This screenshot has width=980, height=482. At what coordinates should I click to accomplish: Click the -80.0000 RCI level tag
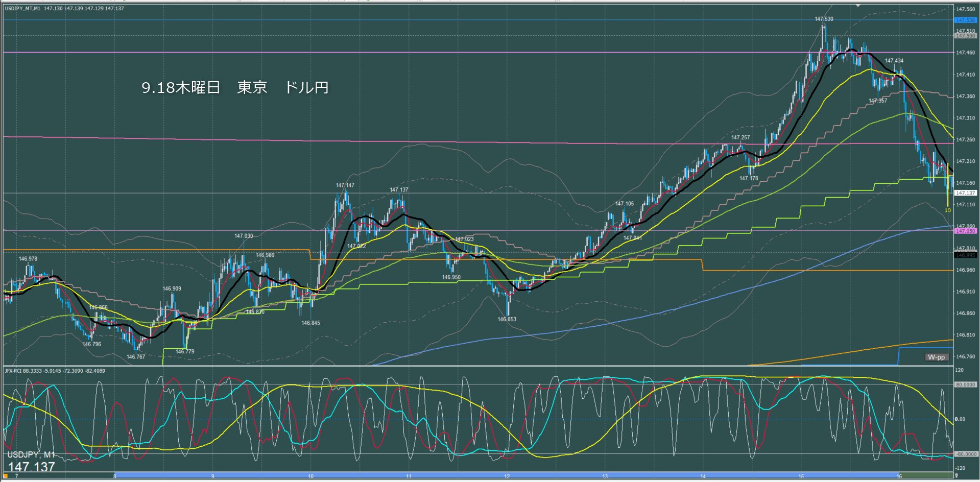pos(965,454)
